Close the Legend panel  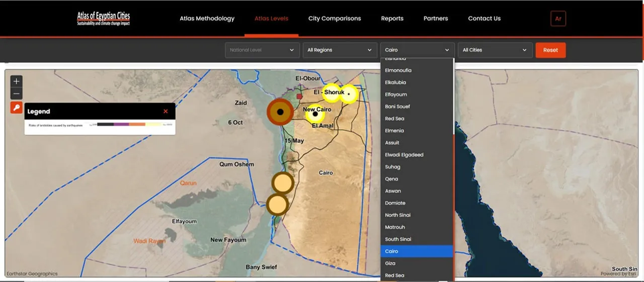click(166, 111)
